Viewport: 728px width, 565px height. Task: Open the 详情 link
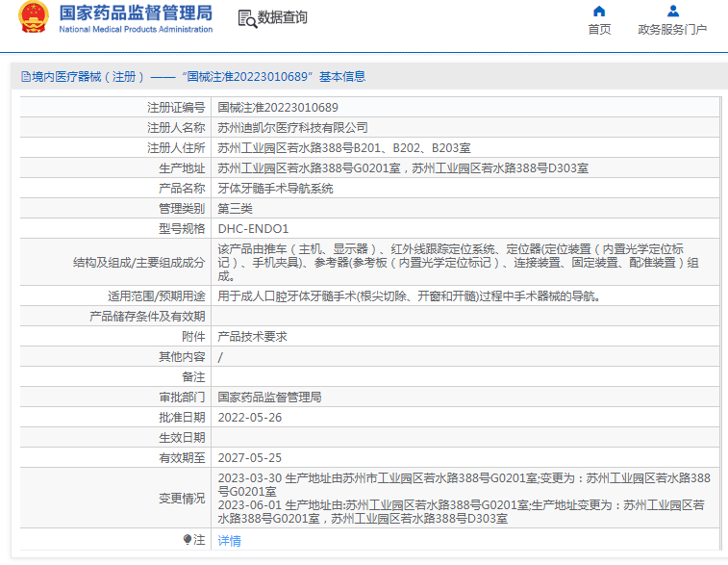(x=229, y=540)
